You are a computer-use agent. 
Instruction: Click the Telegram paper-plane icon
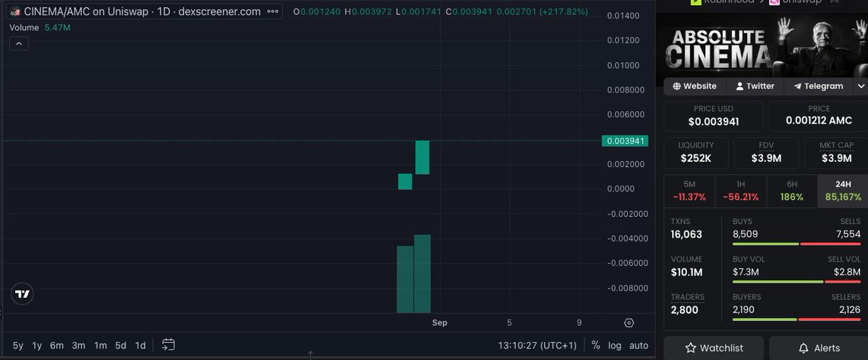pos(797,86)
